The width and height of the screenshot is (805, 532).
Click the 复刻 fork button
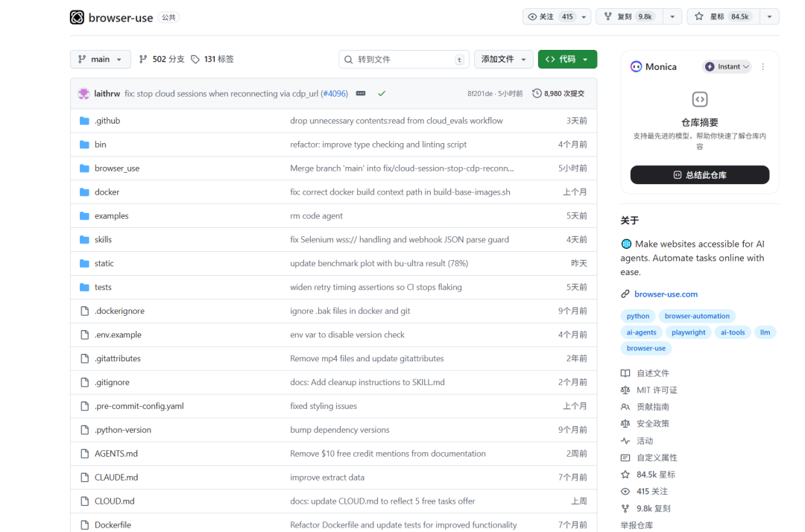[x=629, y=17]
